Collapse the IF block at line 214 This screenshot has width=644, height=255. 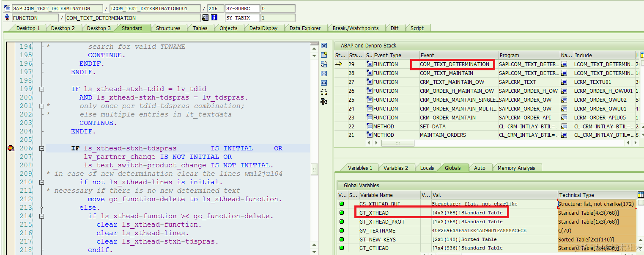(41, 216)
